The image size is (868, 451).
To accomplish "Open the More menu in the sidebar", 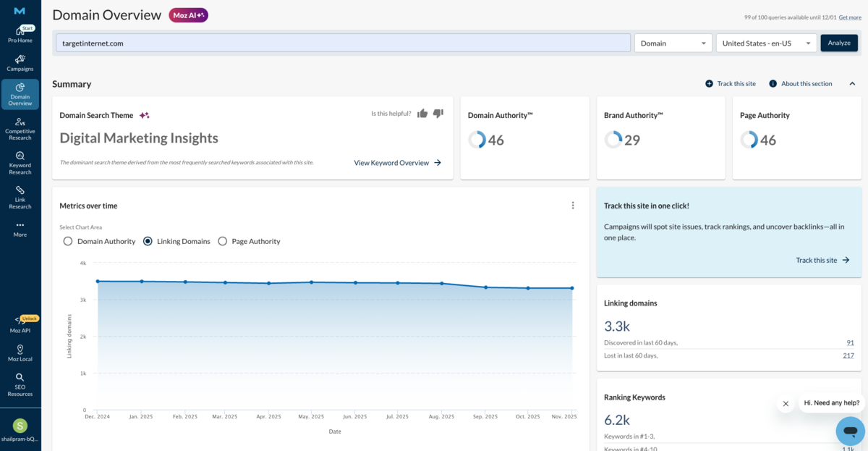I will pos(20,229).
